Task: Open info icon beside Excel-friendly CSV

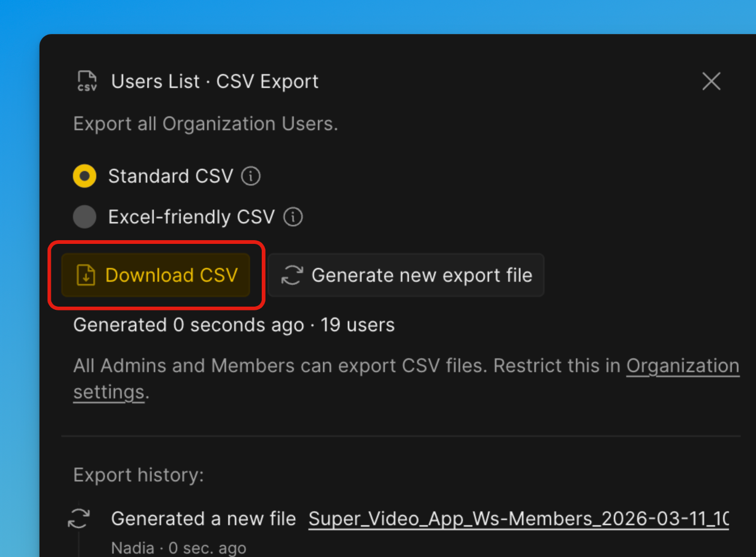Action: [x=293, y=217]
